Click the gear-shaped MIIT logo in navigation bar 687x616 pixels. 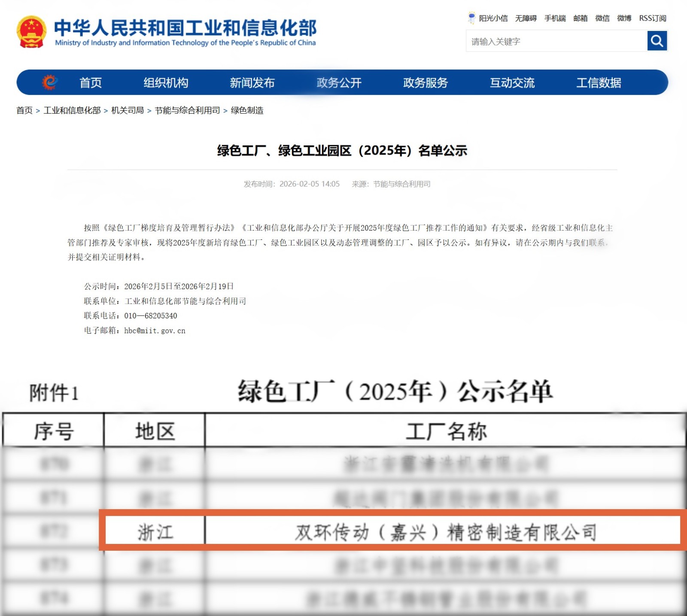tap(50, 82)
